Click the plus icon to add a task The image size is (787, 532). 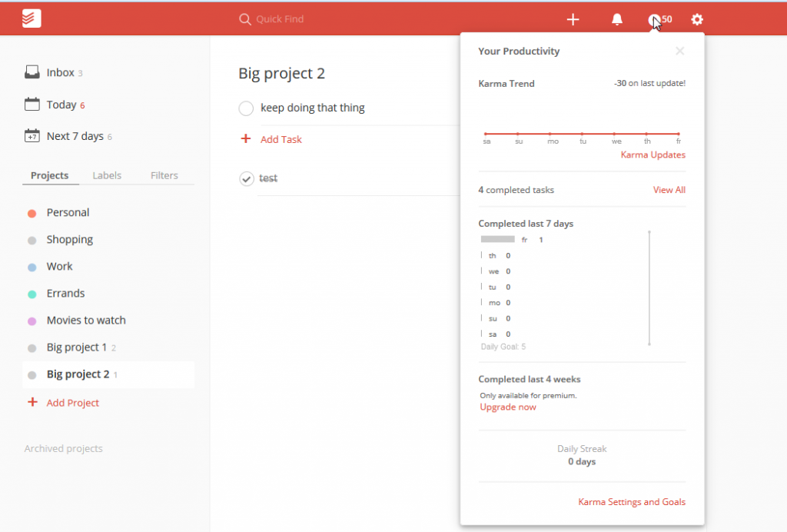[573, 18]
